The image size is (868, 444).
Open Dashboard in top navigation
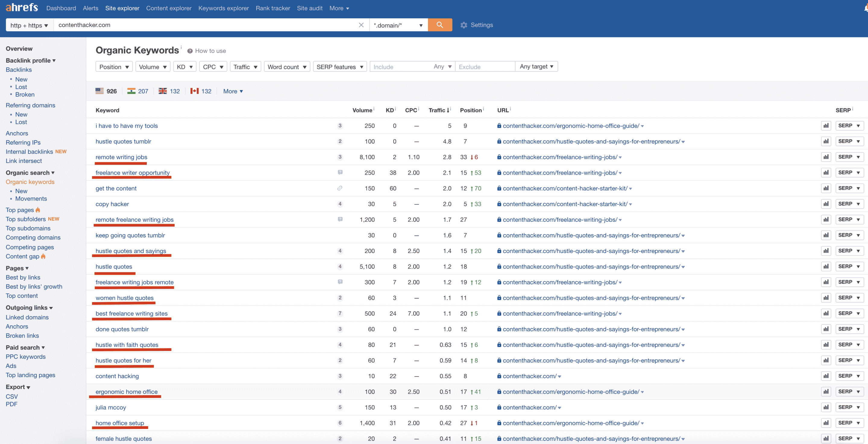[61, 8]
